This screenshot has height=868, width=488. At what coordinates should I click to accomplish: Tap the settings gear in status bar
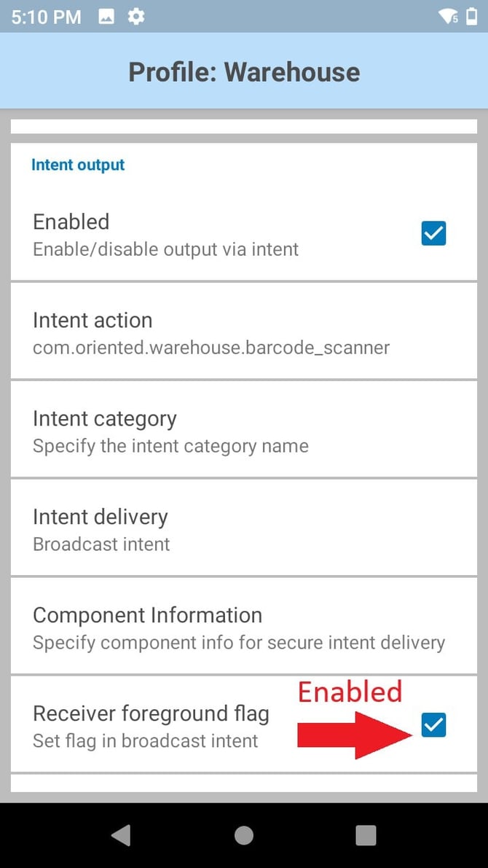tap(135, 16)
